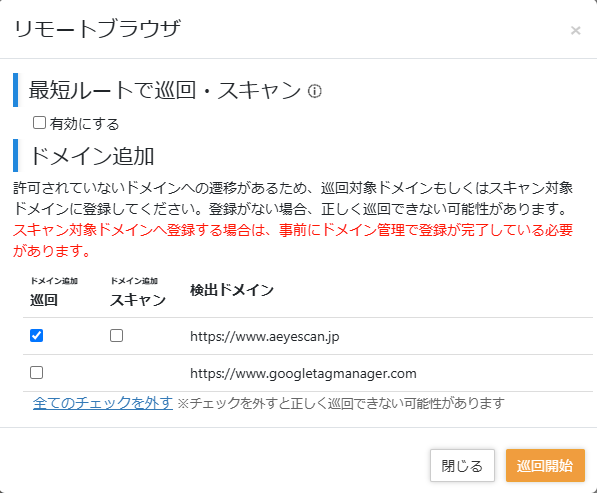597x493 pixels.
Task: Uncheck 巡回 checkbox for www.aeyescan.jp
Action: [x=37, y=336]
